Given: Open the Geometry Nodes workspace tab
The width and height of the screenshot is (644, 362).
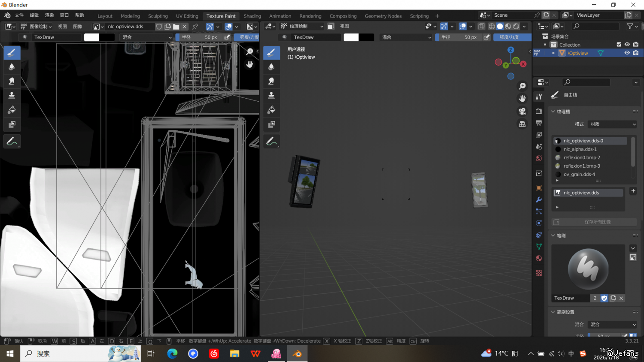Looking at the screenshot, I should click(383, 16).
